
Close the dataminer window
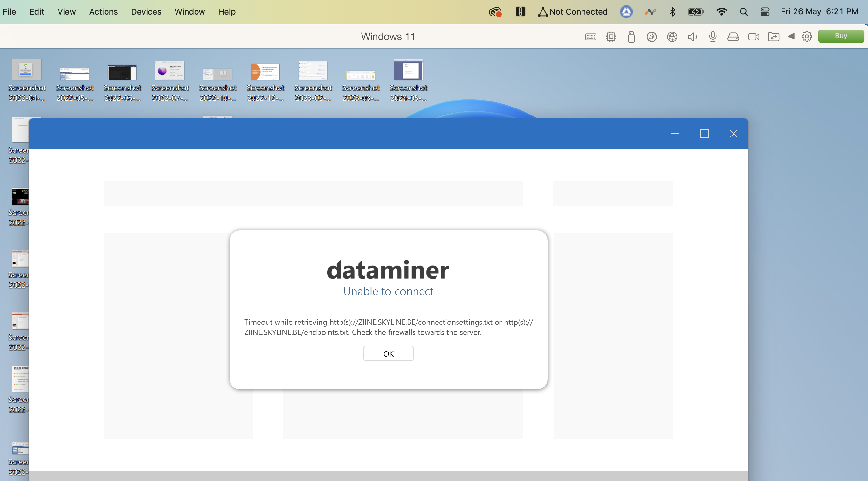point(734,134)
